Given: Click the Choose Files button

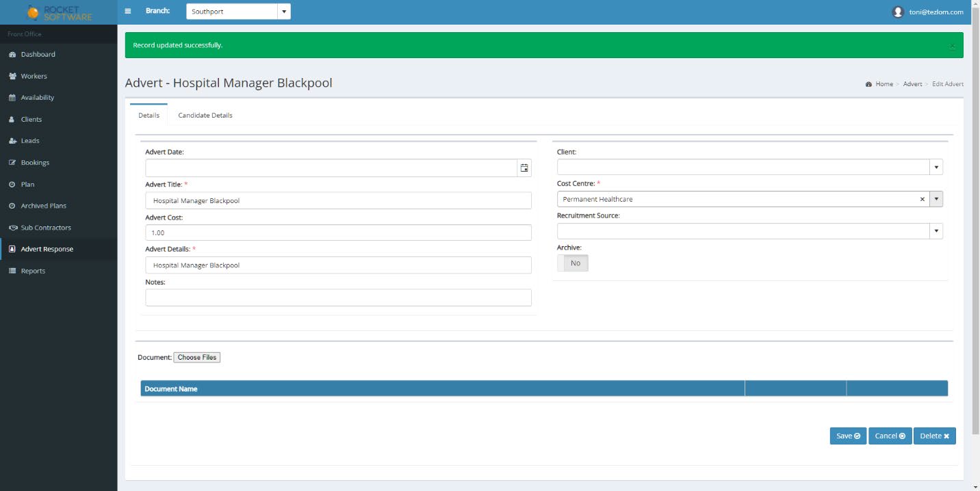Looking at the screenshot, I should [x=197, y=358].
